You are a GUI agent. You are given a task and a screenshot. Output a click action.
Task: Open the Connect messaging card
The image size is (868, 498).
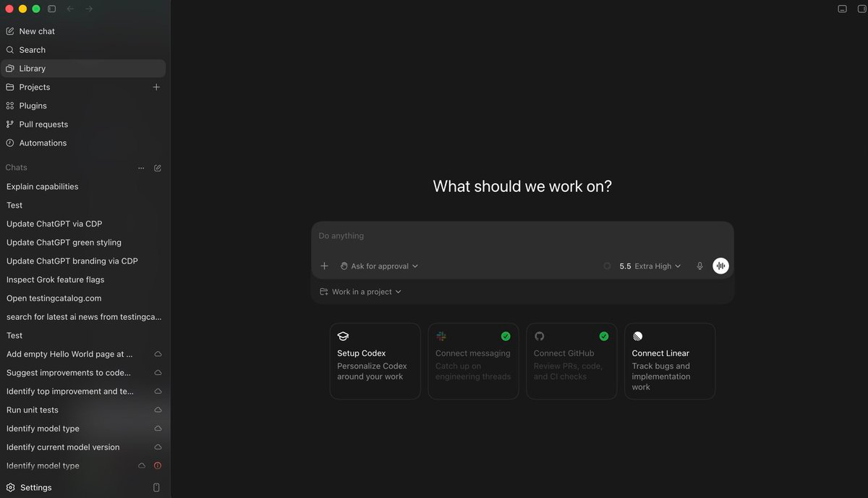coord(473,361)
